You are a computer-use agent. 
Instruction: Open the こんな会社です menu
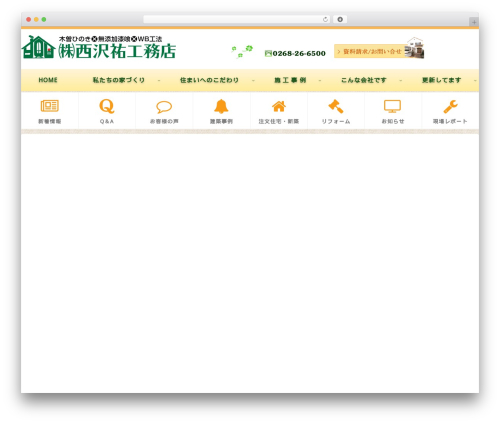point(364,80)
